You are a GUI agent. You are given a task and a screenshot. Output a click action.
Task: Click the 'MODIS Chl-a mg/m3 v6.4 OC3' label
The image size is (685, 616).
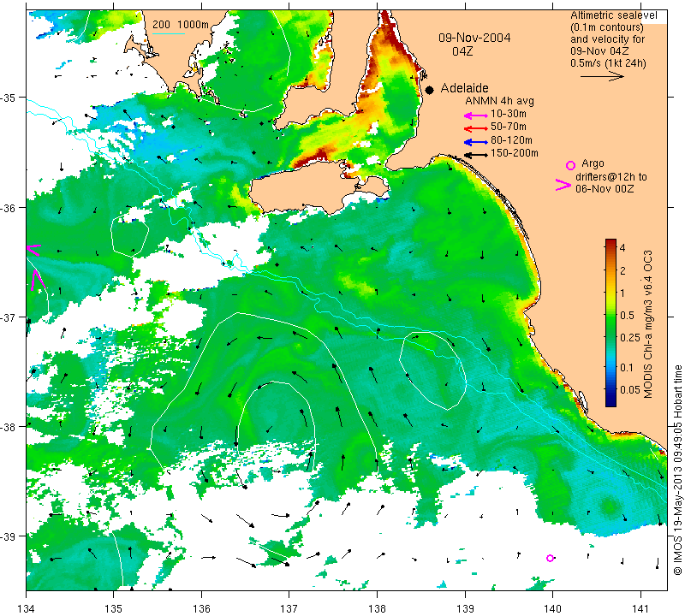click(x=648, y=324)
